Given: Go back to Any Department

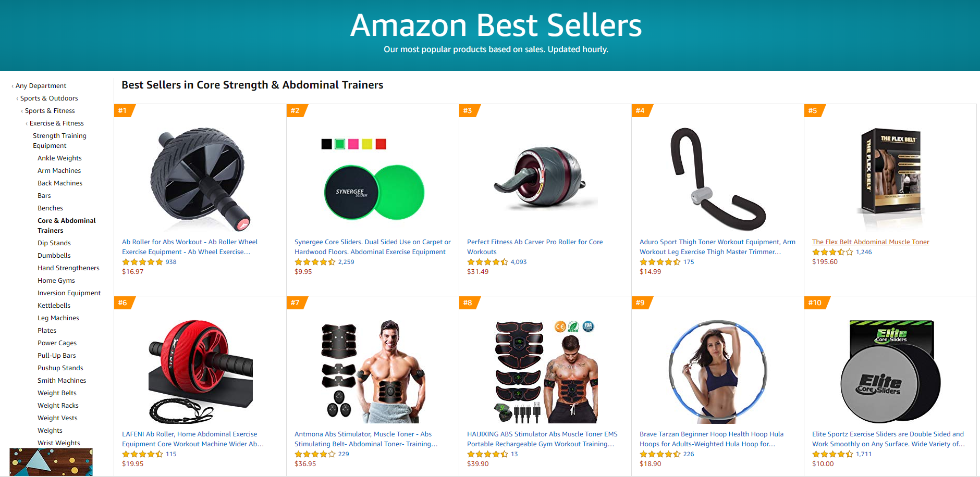Looking at the screenshot, I should 41,86.
